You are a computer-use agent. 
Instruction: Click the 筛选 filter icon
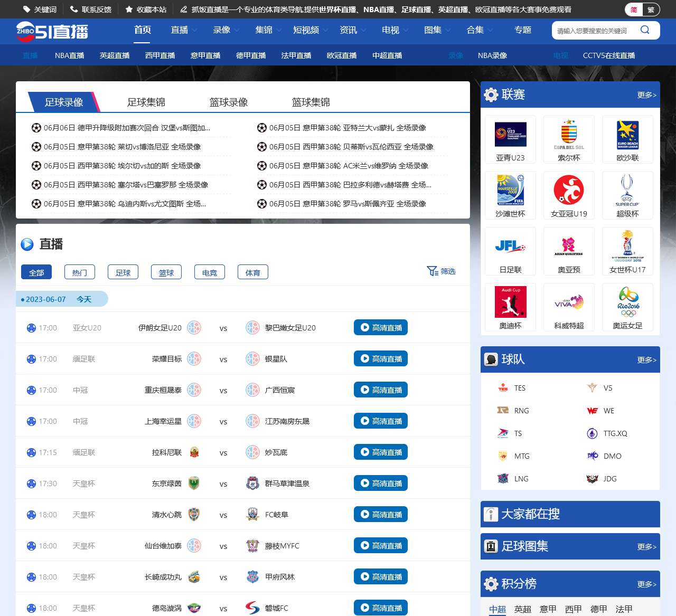tap(432, 271)
